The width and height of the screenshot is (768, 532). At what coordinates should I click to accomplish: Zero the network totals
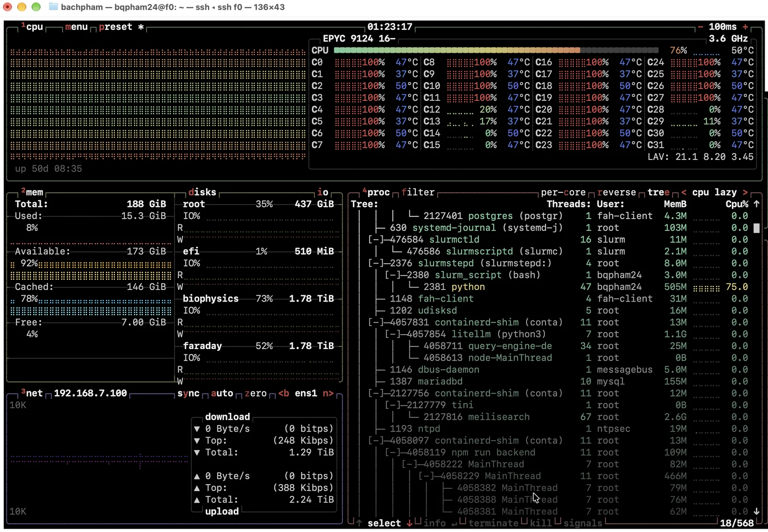click(x=255, y=393)
